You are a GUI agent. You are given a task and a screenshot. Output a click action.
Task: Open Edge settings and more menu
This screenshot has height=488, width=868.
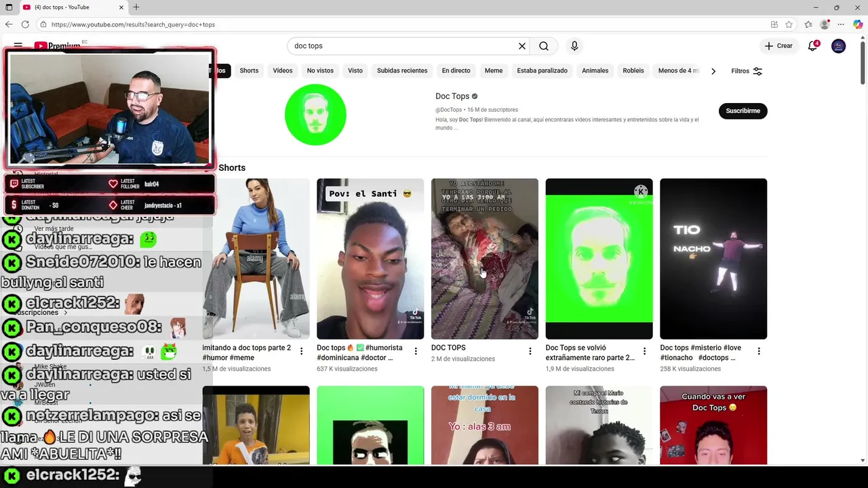[841, 24]
